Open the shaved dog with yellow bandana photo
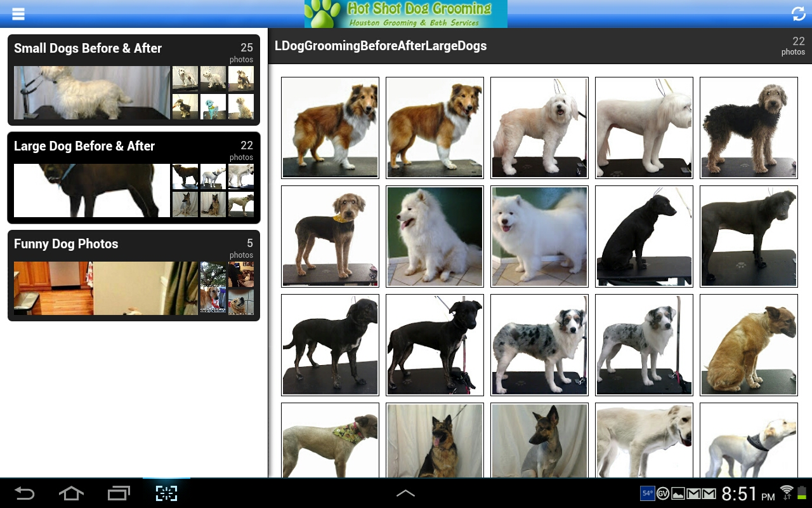This screenshot has width=812, height=508. [330, 236]
